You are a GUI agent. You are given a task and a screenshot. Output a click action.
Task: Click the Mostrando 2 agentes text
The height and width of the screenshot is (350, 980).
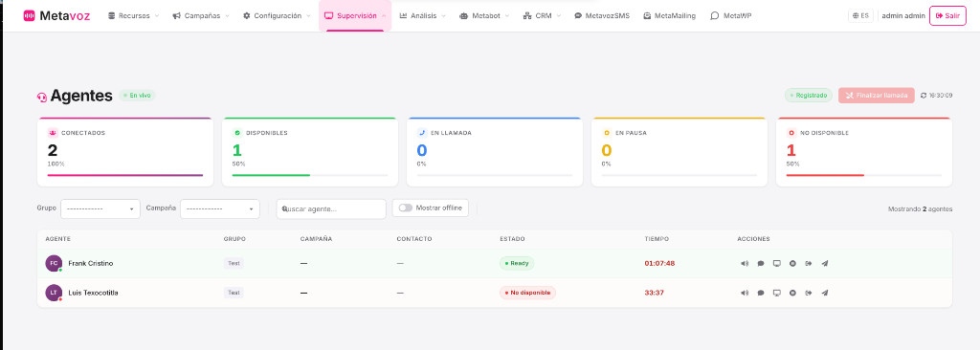(920, 209)
